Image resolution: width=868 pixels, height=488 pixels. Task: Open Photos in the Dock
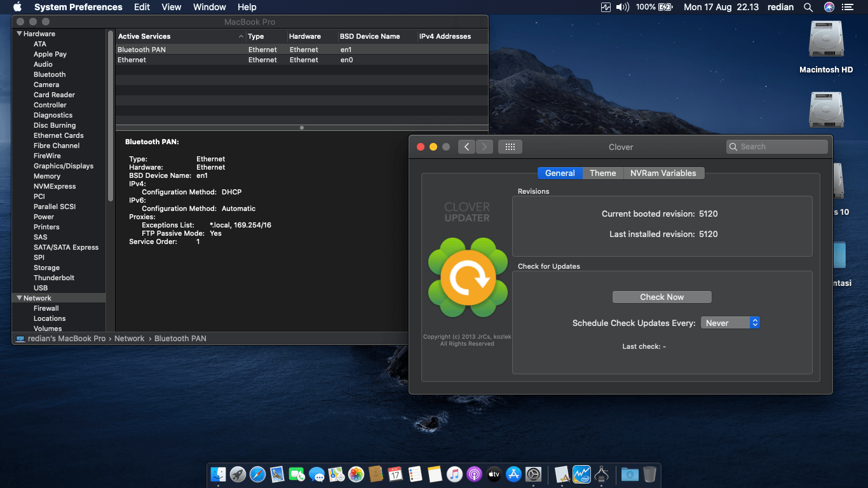356,474
